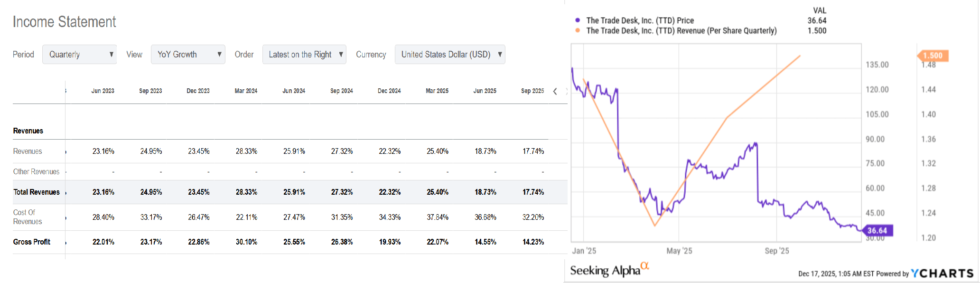Click the Gross Profit row label
Viewport: 980px width, 283px height.
coord(32,242)
